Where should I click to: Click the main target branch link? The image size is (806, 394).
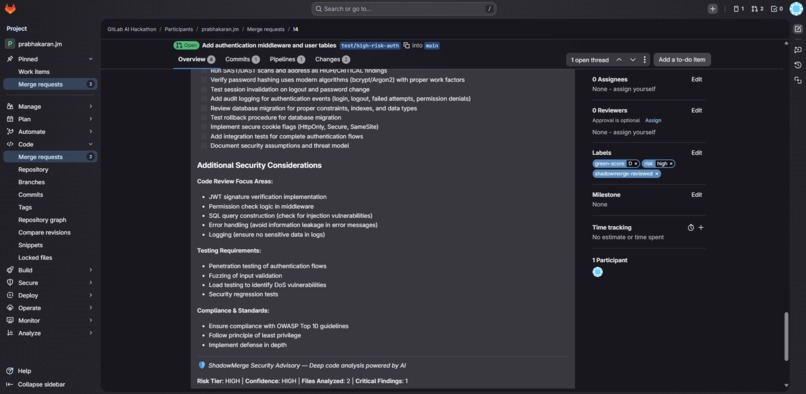432,45
